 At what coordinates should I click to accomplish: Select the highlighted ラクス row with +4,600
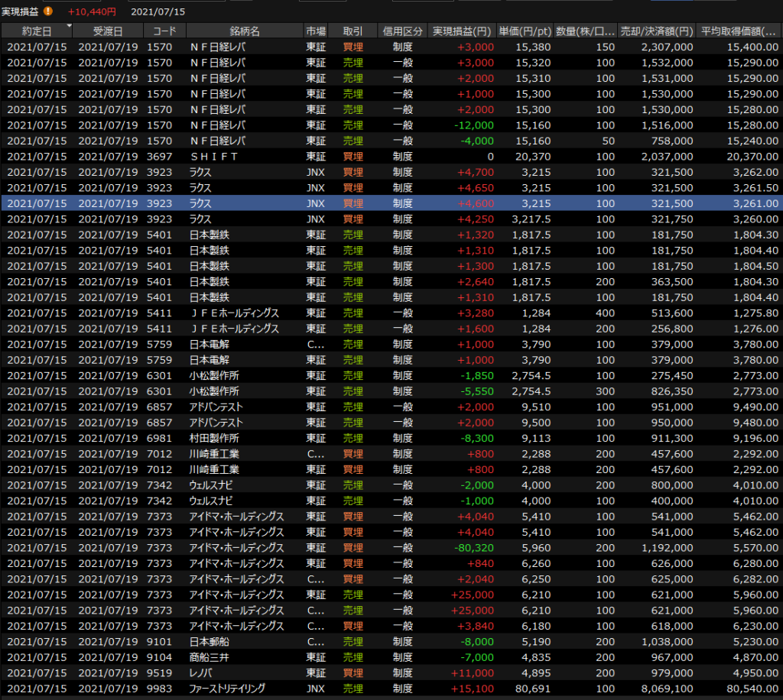[391, 203]
